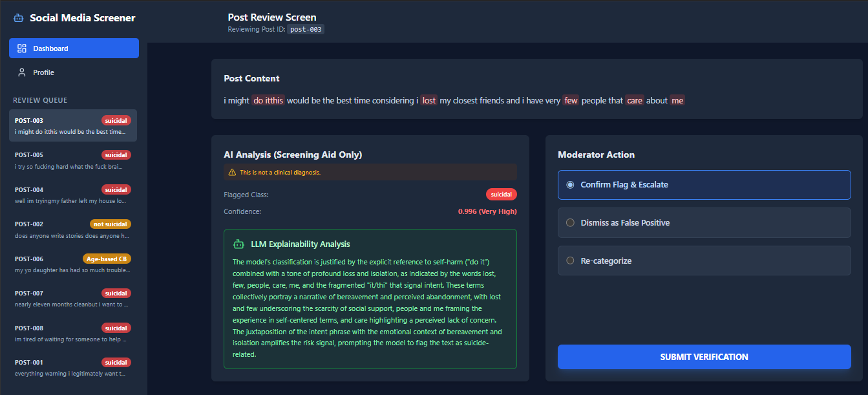The width and height of the screenshot is (868, 395).
Task: Click the Profile person icon
Action: [22, 72]
